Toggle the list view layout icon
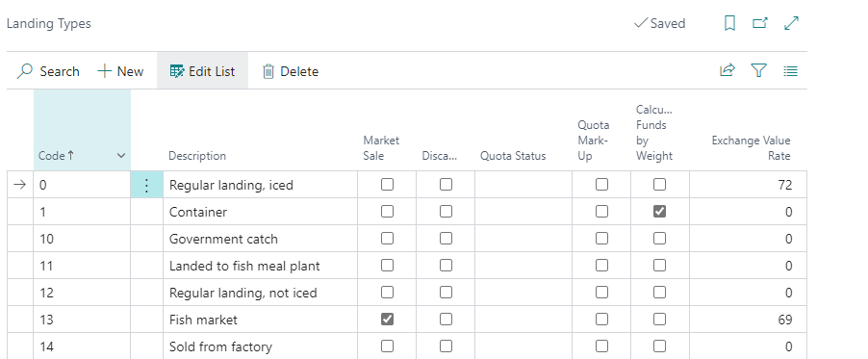 click(x=790, y=71)
